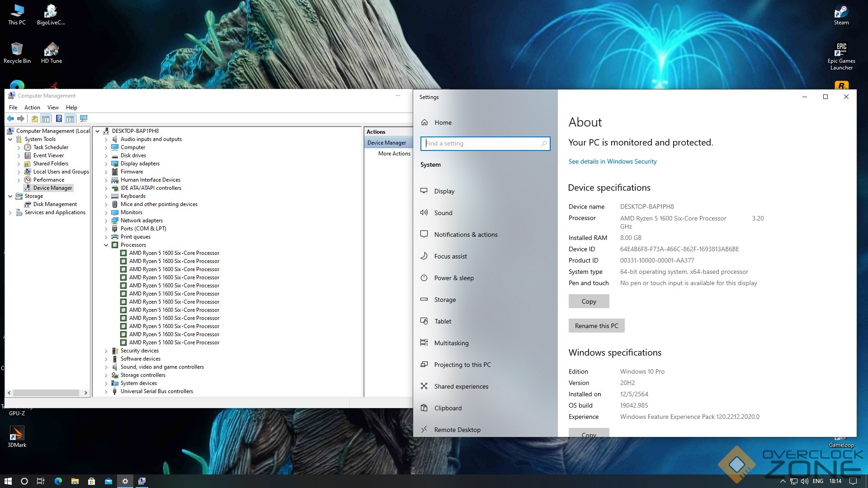This screenshot has height=488, width=868.
Task: Click the blue Help question mark icon
Action: click(x=59, y=118)
